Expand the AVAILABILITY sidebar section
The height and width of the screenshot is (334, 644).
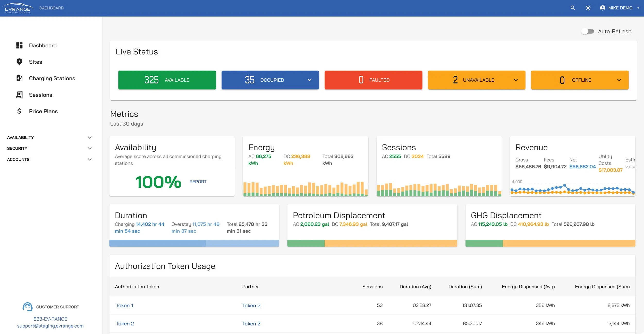[x=49, y=138]
